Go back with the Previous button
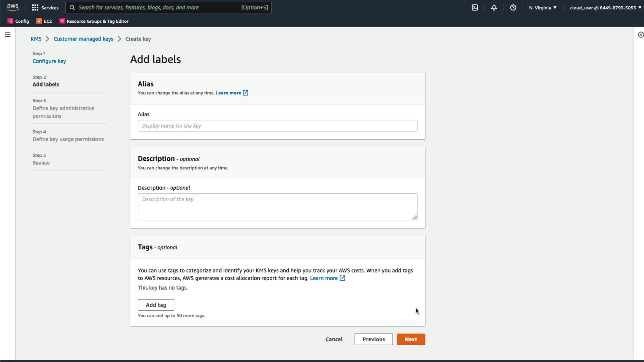Screen dimensions: 644x362 [x=373, y=339]
